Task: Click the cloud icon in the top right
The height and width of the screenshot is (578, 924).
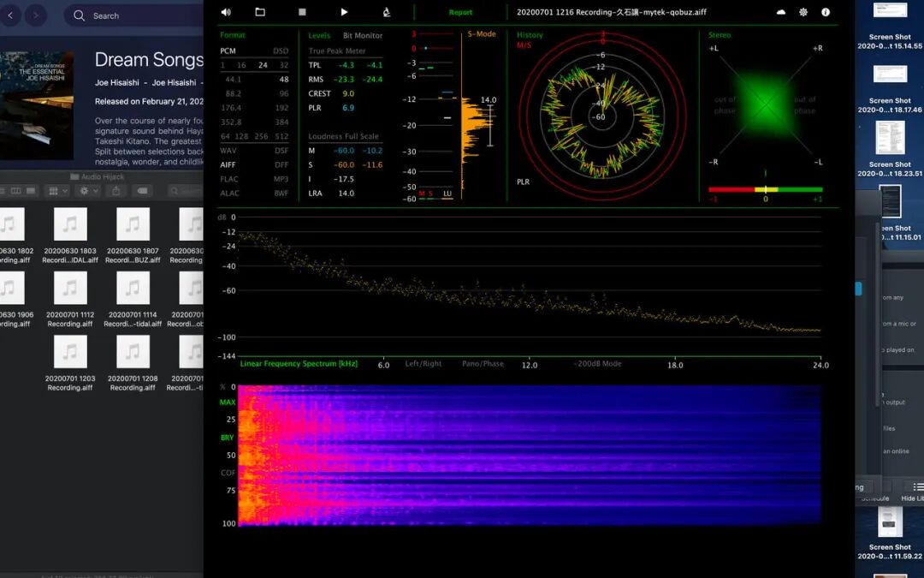Action: [780, 12]
